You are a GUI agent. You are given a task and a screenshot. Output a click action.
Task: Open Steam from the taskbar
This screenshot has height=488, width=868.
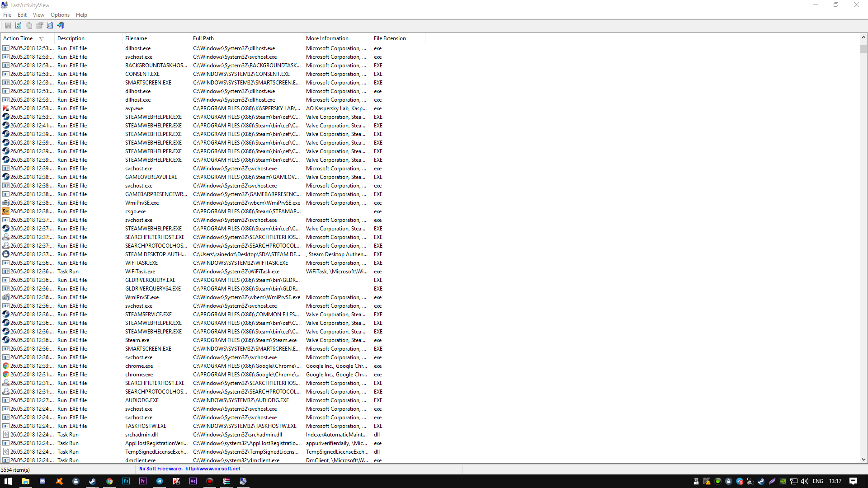click(x=92, y=481)
